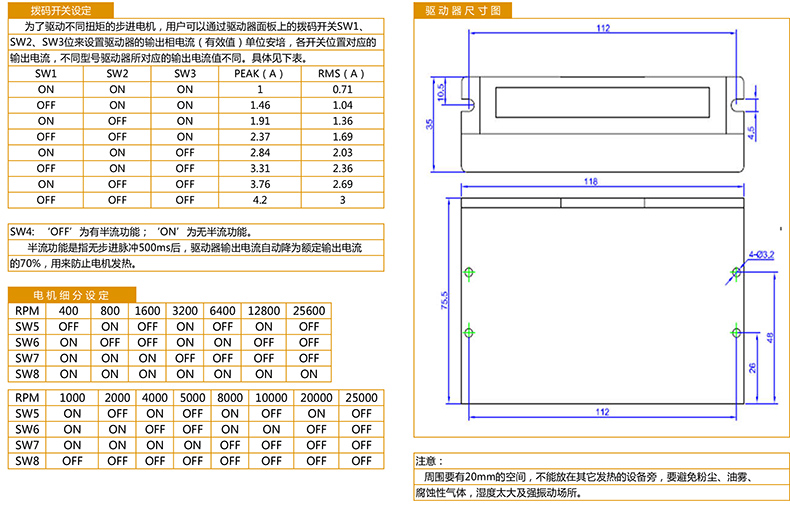Click the 12800 RPM column header

264,311
